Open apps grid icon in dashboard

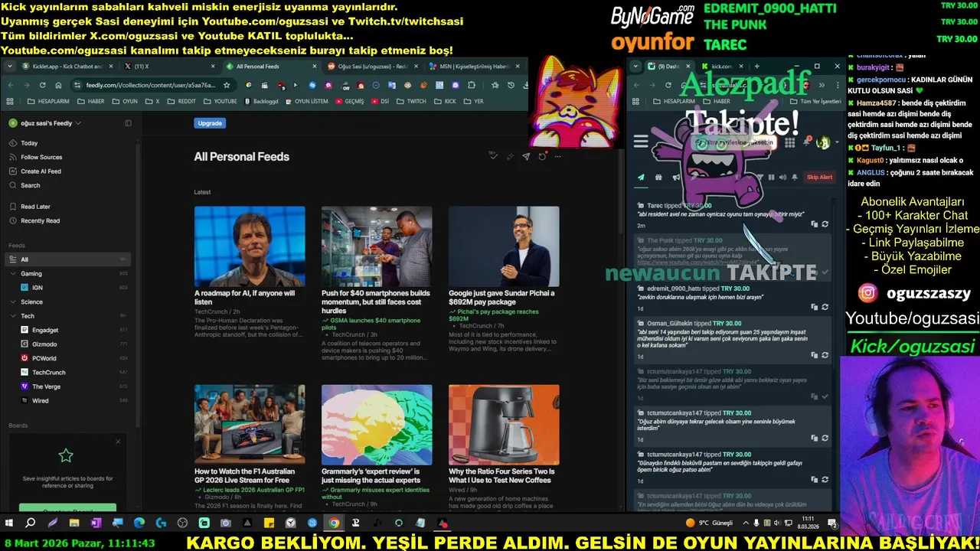click(x=789, y=142)
